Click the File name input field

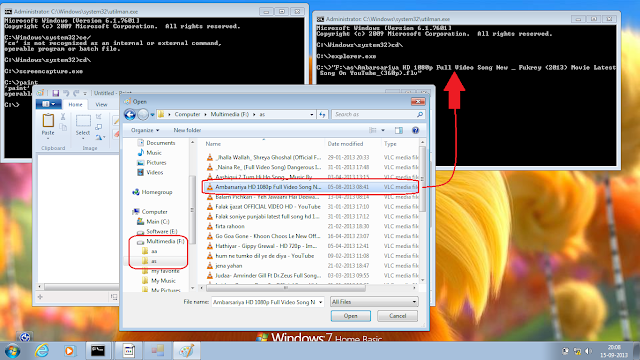point(264,302)
